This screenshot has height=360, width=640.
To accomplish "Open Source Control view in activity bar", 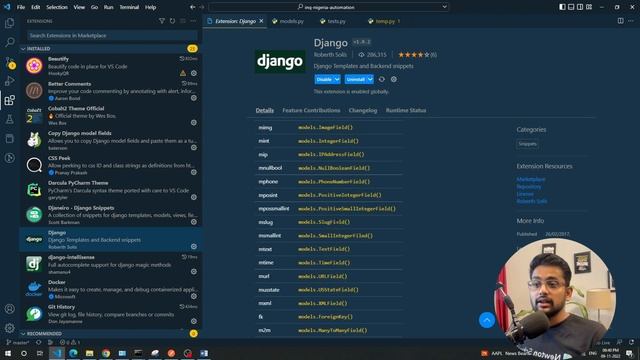I will (x=9, y=62).
